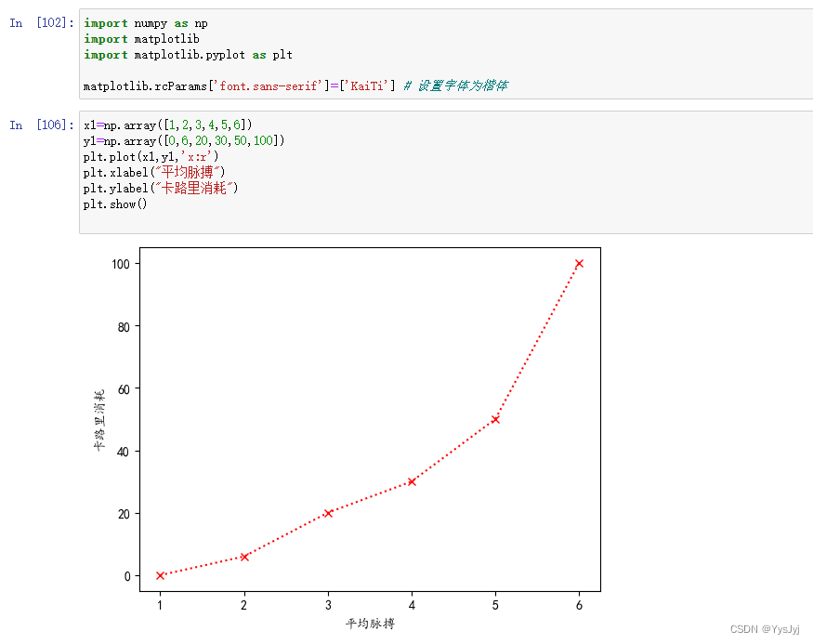
Task: Click the x-axis tick label 3
Action: click(x=328, y=605)
